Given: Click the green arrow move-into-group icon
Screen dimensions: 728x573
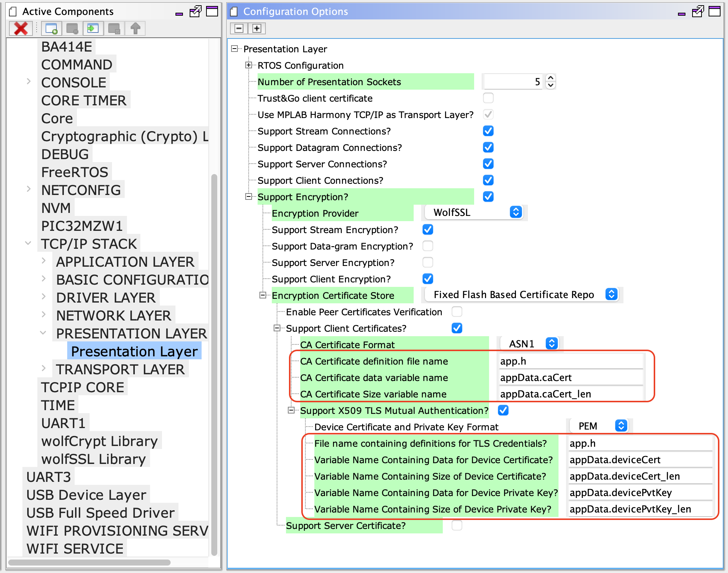Looking at the screenshot, I should tap(93, 28).
